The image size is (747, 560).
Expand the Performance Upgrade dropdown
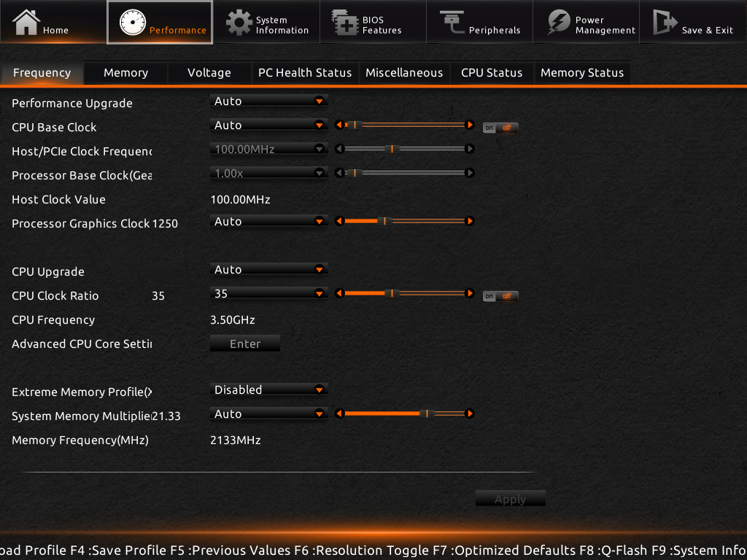tap(268, 101)
